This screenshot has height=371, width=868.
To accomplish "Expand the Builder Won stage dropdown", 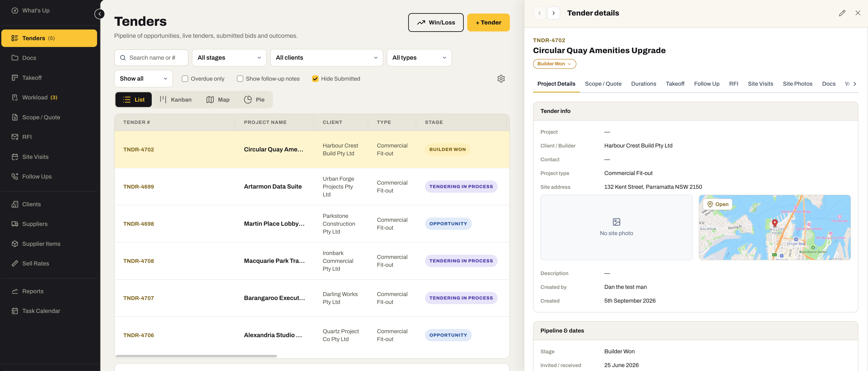I will pyautogui.click(x=554, y=64).
